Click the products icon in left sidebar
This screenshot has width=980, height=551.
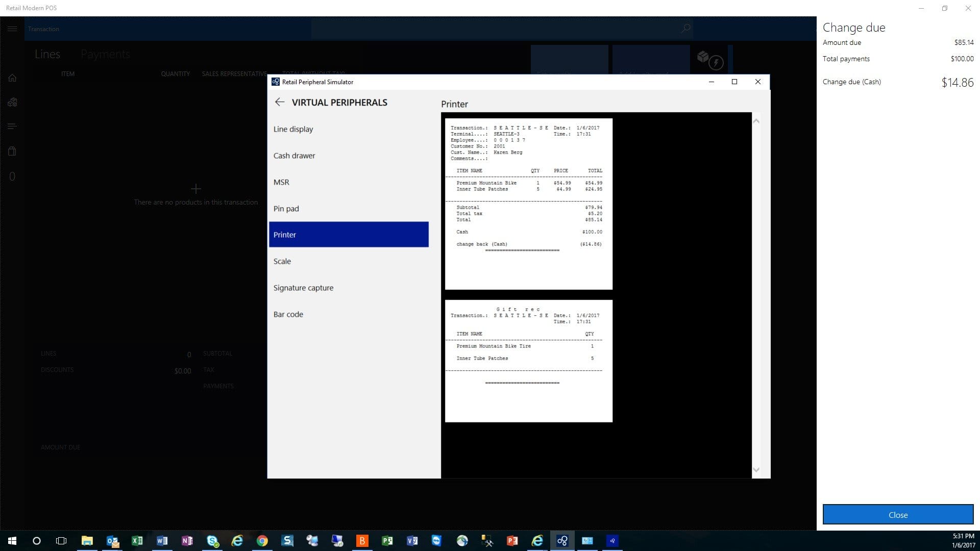coord(12,103)
